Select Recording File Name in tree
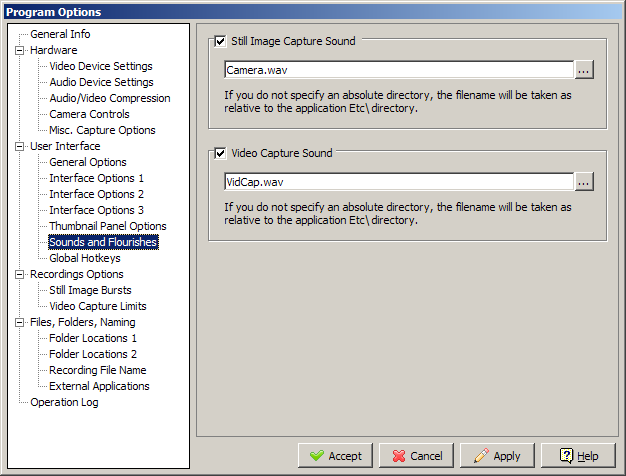This screenshot has width=626, height=476. click(x=98, y=370)
